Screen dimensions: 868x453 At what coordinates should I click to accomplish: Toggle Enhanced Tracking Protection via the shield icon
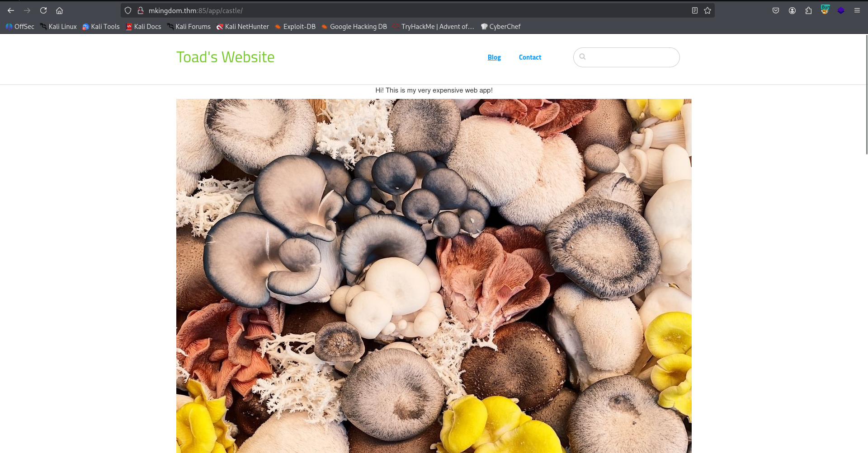[x=127, y=10]
